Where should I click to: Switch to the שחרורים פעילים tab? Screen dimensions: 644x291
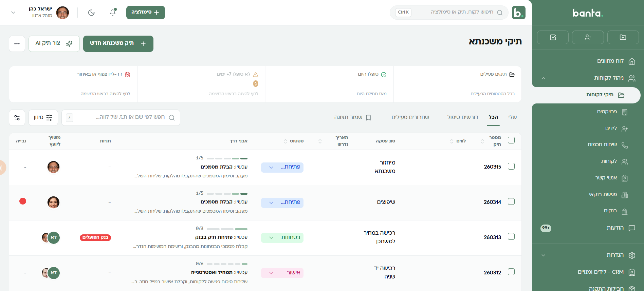(x=410, y=117)
